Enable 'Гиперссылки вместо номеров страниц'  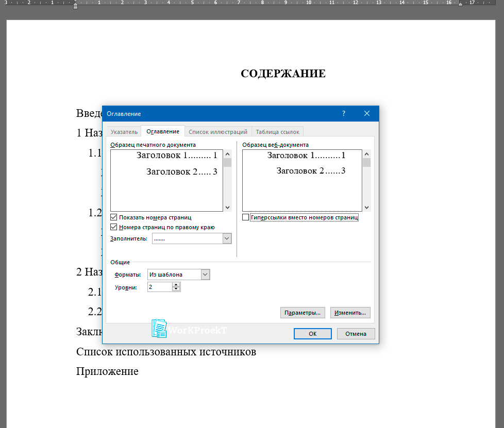click(246, 218)
